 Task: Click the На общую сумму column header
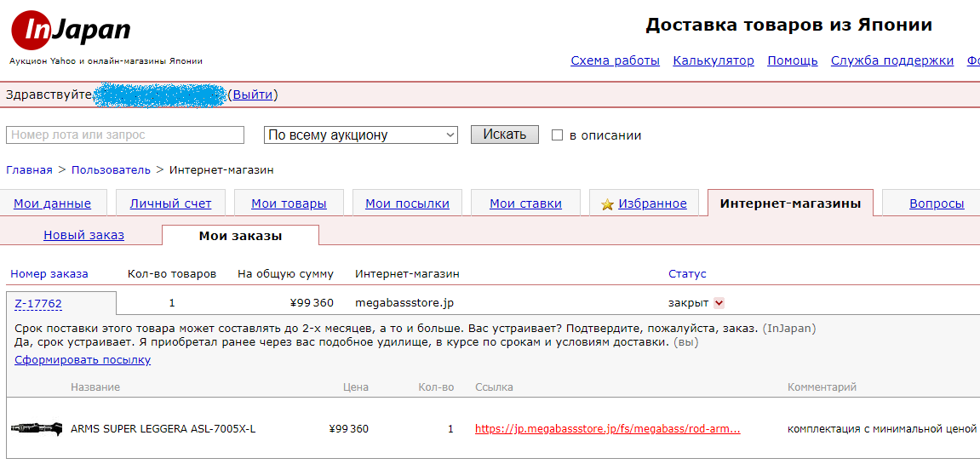tap(285, 274)
